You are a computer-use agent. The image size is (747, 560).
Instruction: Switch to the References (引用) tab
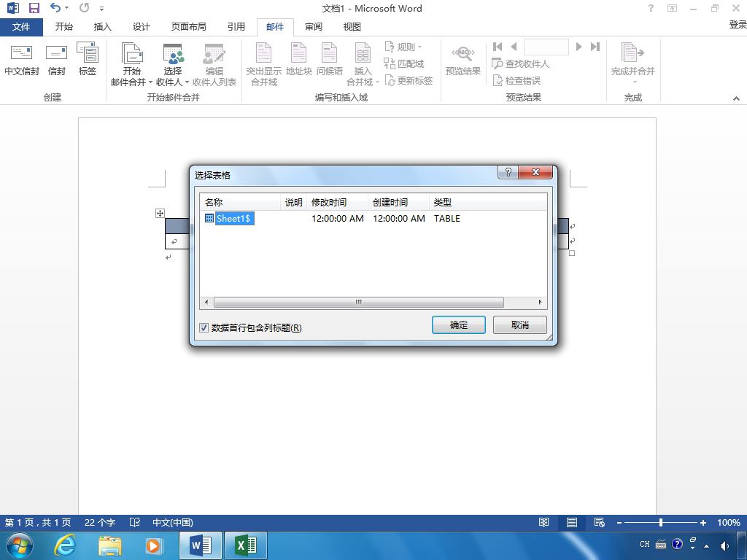click(236, 27)
